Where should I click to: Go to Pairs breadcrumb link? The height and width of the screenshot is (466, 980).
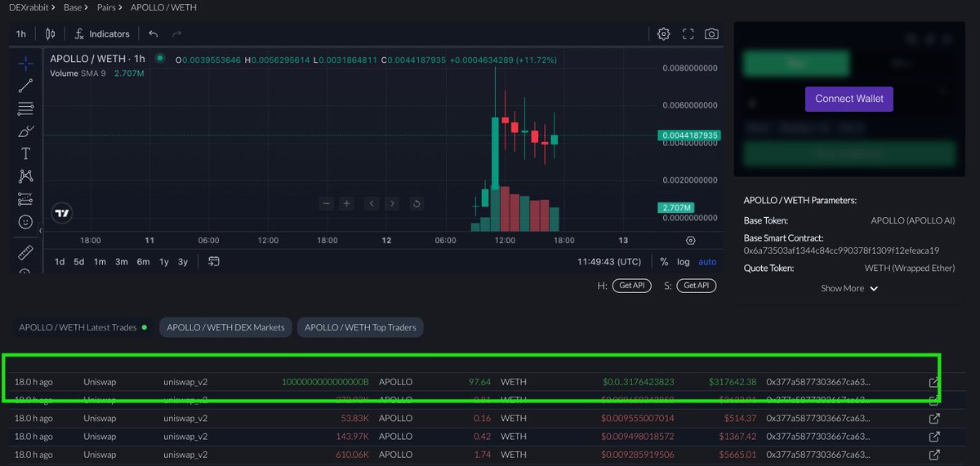[x=108, y=7]
